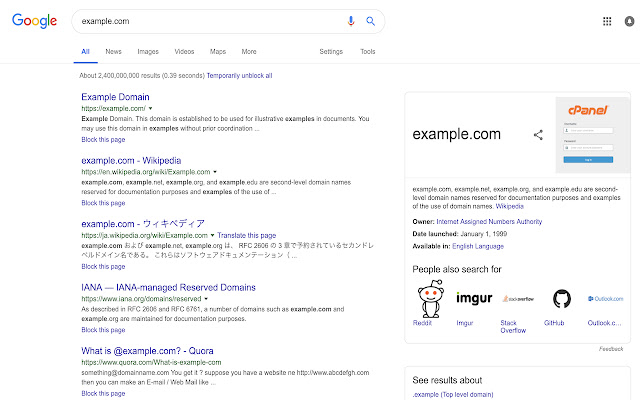Click Date launched: January 1, 1999
Screen dimensions: 640x400
460,234
